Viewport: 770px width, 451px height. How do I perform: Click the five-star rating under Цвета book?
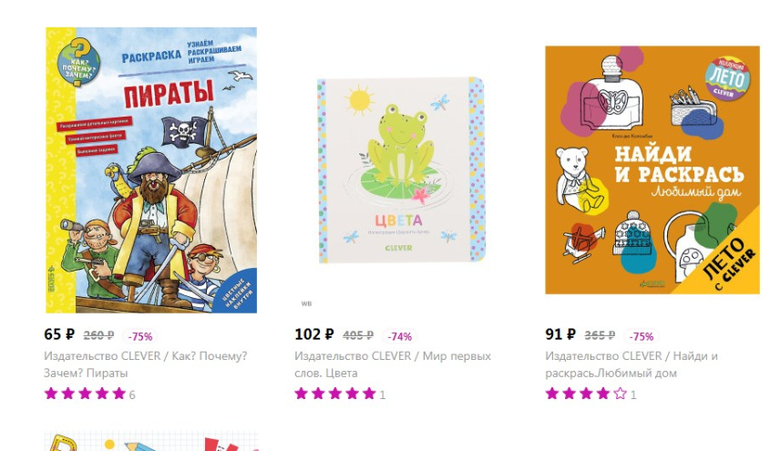click(x=335, y=394)
